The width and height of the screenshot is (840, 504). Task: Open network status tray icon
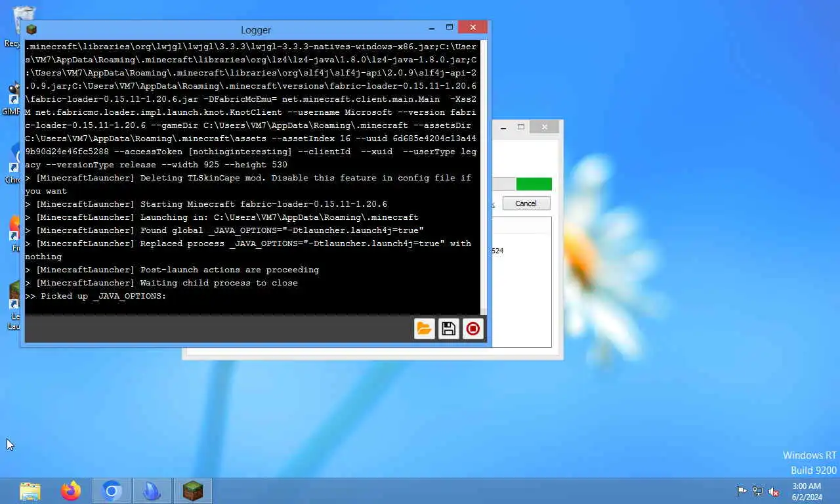(758, 491)
